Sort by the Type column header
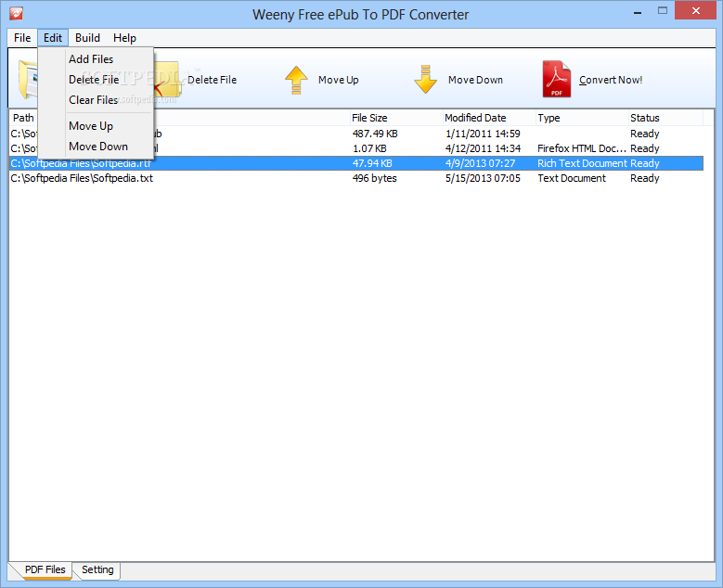This screenshot has height=588, width=723. pos(582,118)
